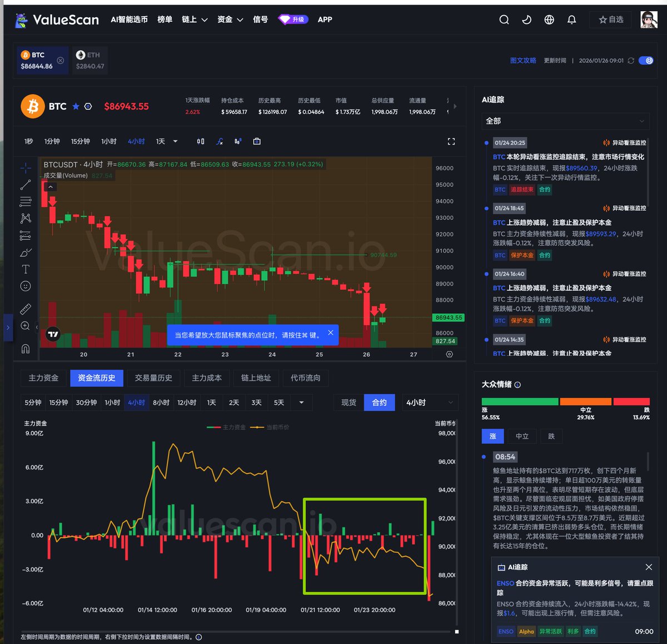The image size is (667, 644).
Task: Select the Fibonacci lines tool
Action: pos(26,201)
